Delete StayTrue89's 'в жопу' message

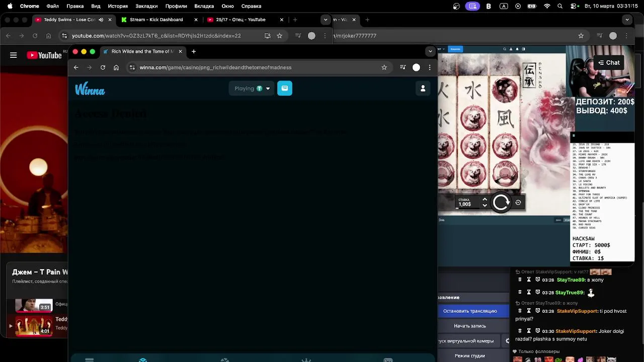[x=520, y=280]
